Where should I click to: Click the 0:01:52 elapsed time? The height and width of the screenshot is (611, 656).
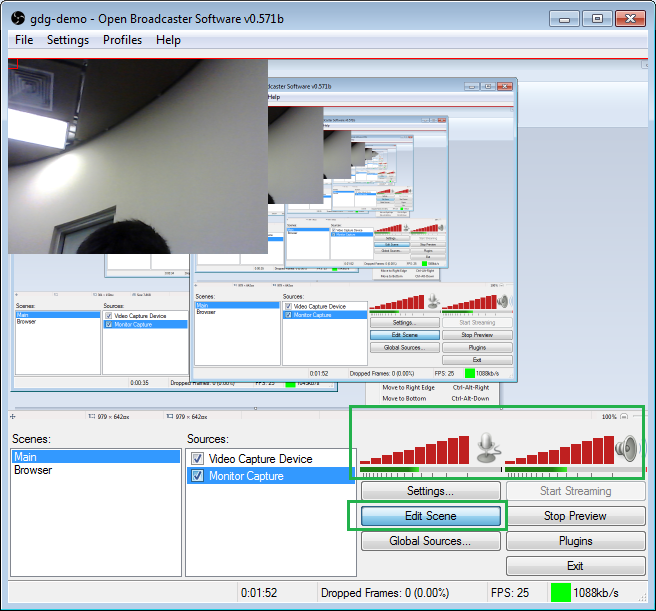[x=259, y=593]
